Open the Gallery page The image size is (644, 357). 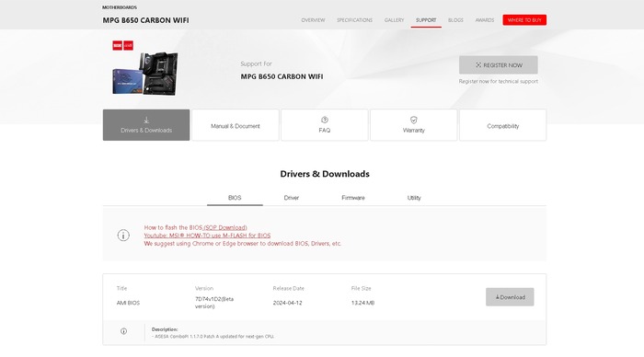[395, 20]
